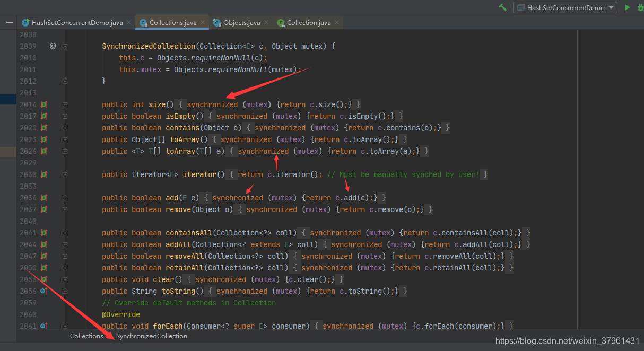
Task: Select the Collections breadcrumb
Action: tap(86, 336)
